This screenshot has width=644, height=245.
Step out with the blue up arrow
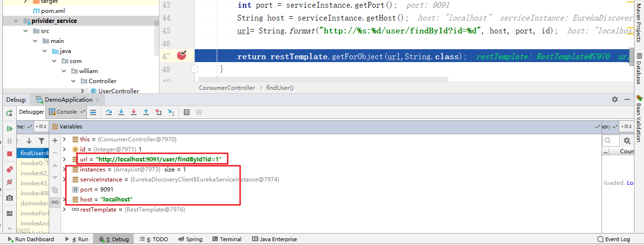[146, 112]
